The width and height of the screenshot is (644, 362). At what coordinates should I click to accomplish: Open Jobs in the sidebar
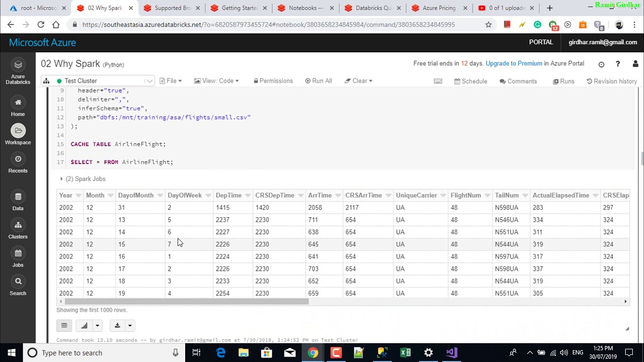18,257
